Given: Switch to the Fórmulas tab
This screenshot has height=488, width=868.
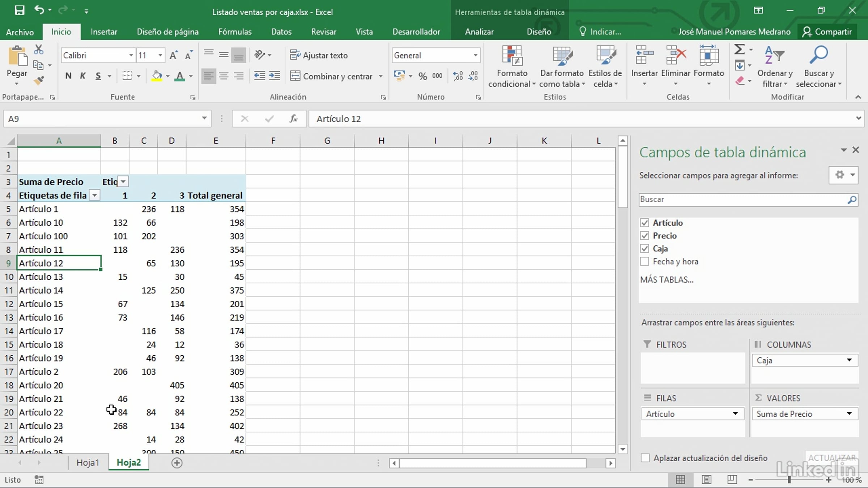Looking at the screenshot, I should 235,32.
